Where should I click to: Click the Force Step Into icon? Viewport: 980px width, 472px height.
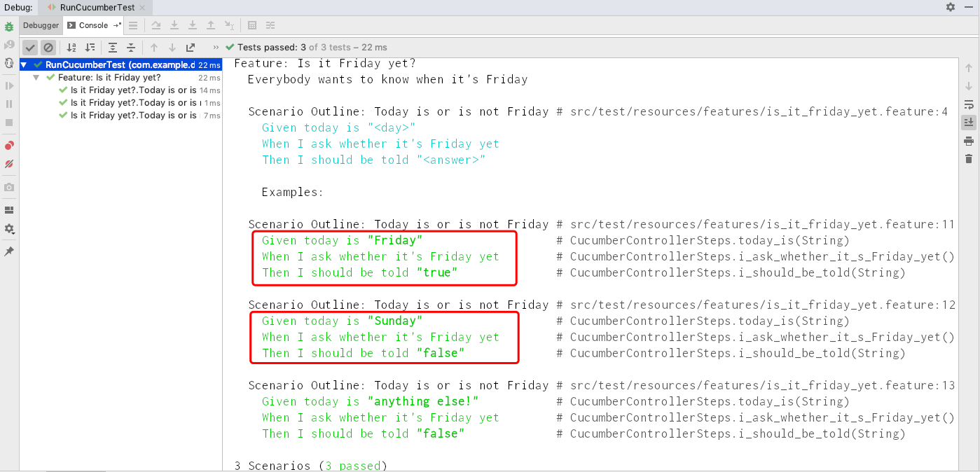[193, 25]
